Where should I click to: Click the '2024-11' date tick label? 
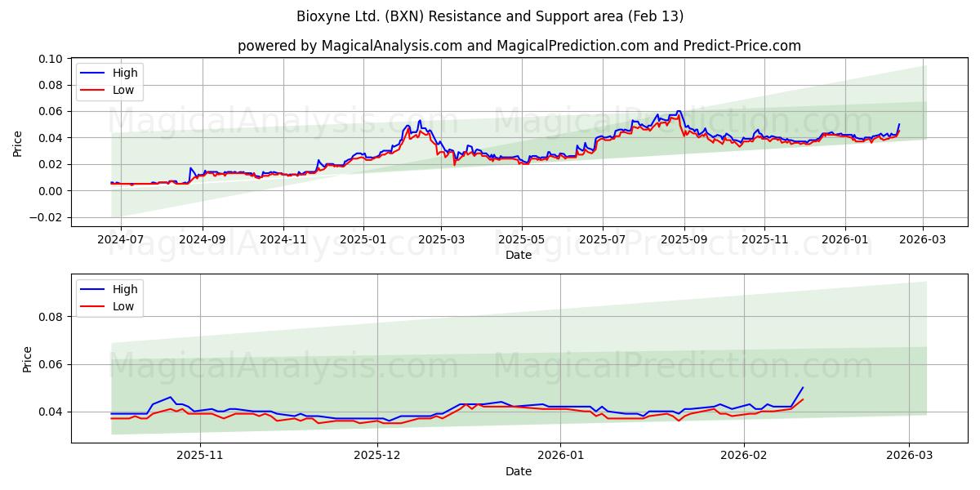click(x=283, y=241)
